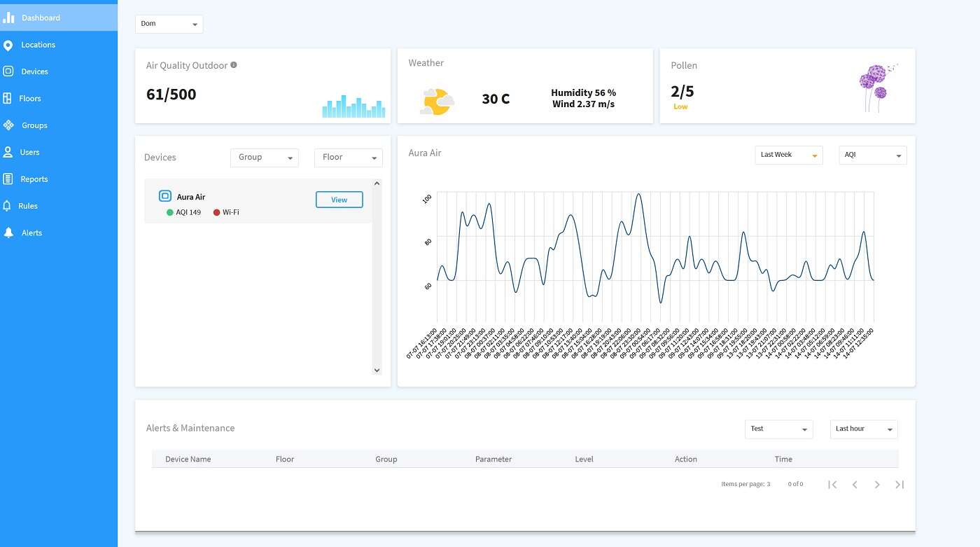Open the Last Week time range dropdown
Viewport: 980px width, 547px height.
(x=788, y=155)
